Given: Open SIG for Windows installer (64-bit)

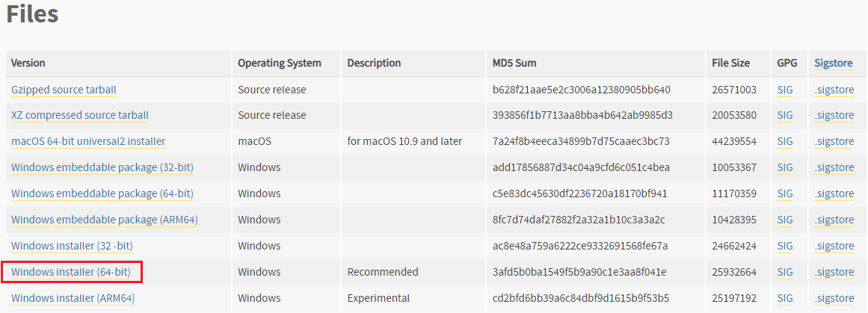Looking at the screenshot, I should [785, 272].
